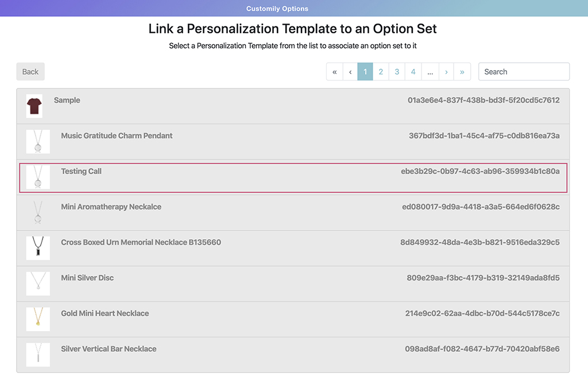The height and width of the screenshot is (392, 588).
Task: Go to next page using single-right arrow
Action: [x=446, y=72]
